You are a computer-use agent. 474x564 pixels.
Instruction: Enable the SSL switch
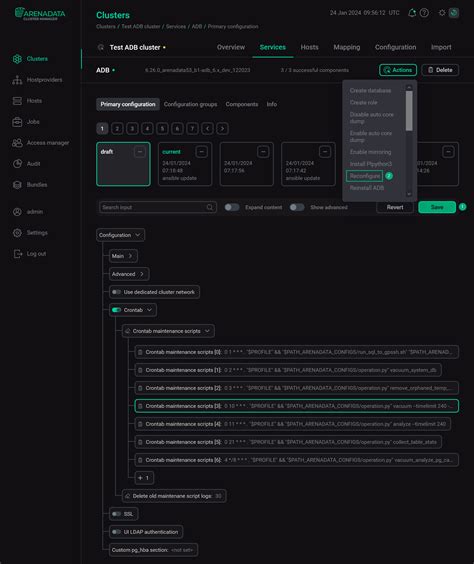[x=116, y=514]
